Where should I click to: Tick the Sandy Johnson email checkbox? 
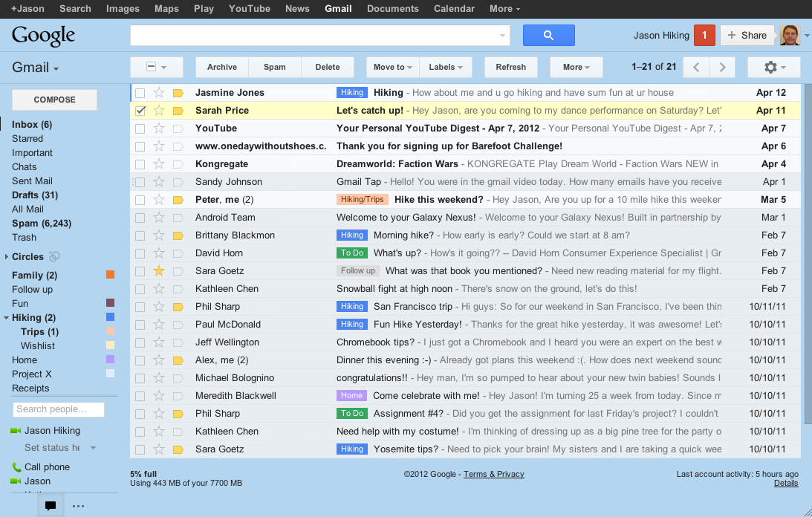140,182
